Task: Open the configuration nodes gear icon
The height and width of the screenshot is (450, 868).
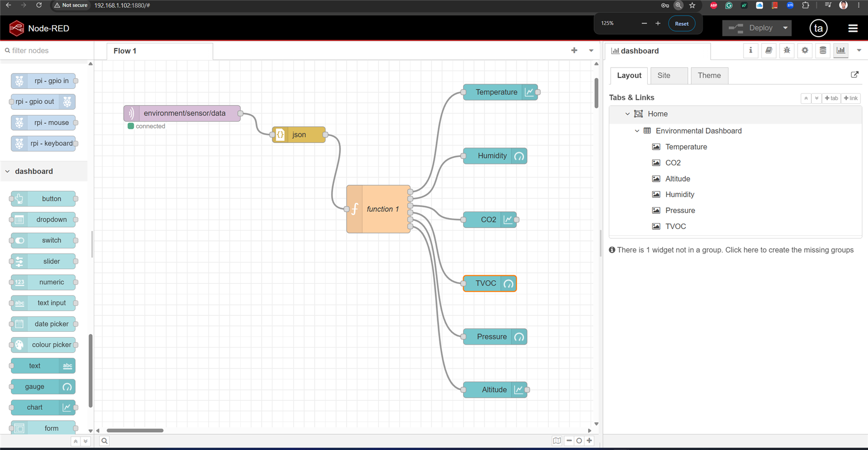Action: tap(805, 51)
